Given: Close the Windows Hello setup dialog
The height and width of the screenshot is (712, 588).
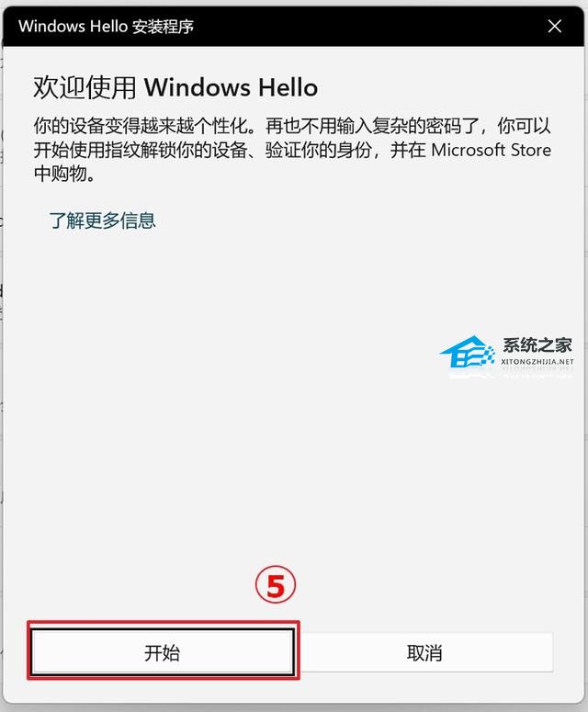Looking at the screenshot, I should point(554,27).
